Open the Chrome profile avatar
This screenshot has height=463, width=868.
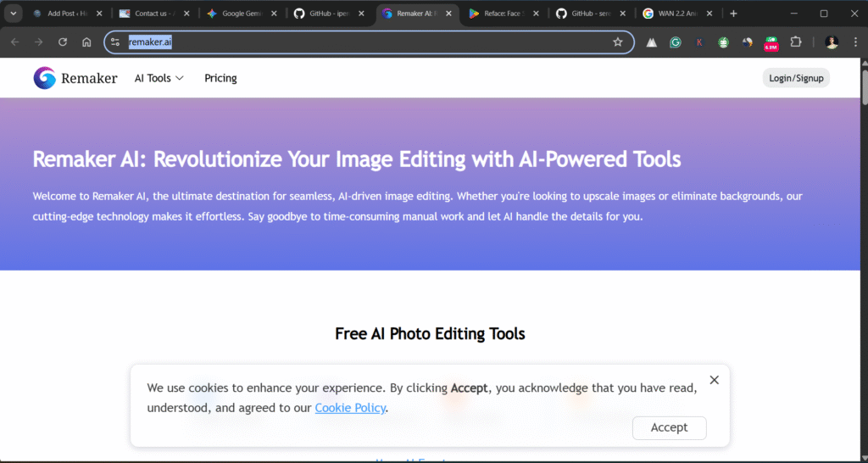[831, 42]
